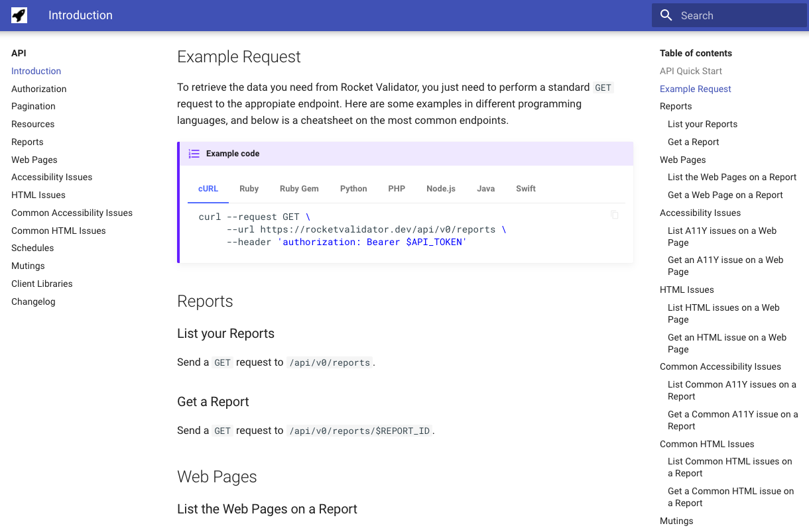
Task: Open Accessibility Issues in the left sidebar
Action: (52, 177)
